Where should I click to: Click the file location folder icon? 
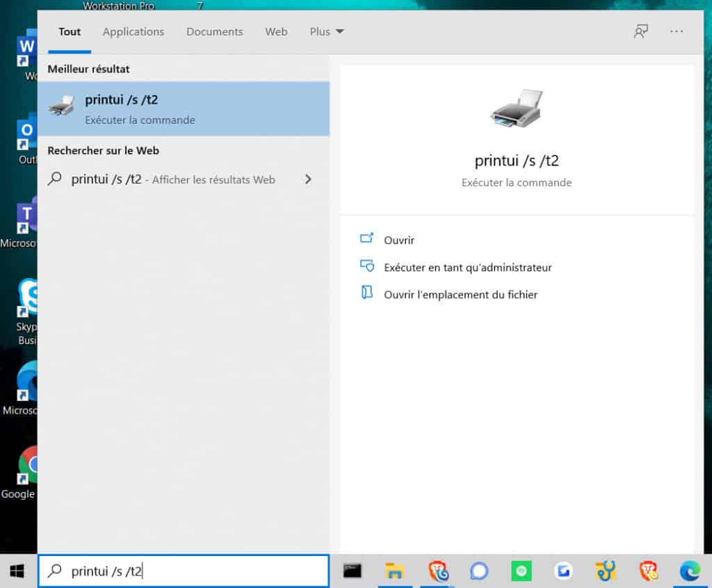click(367, 293)
